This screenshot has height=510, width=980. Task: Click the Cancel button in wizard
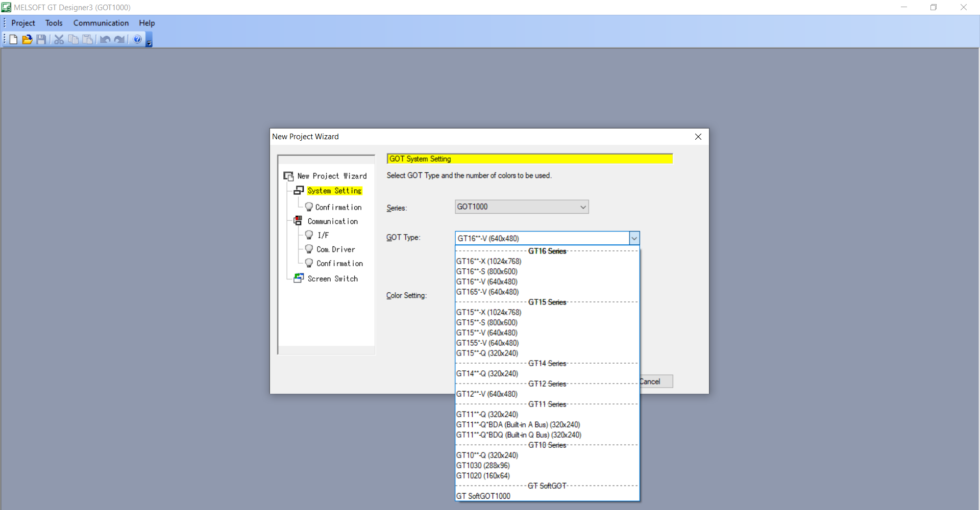(x=656, y=381)
